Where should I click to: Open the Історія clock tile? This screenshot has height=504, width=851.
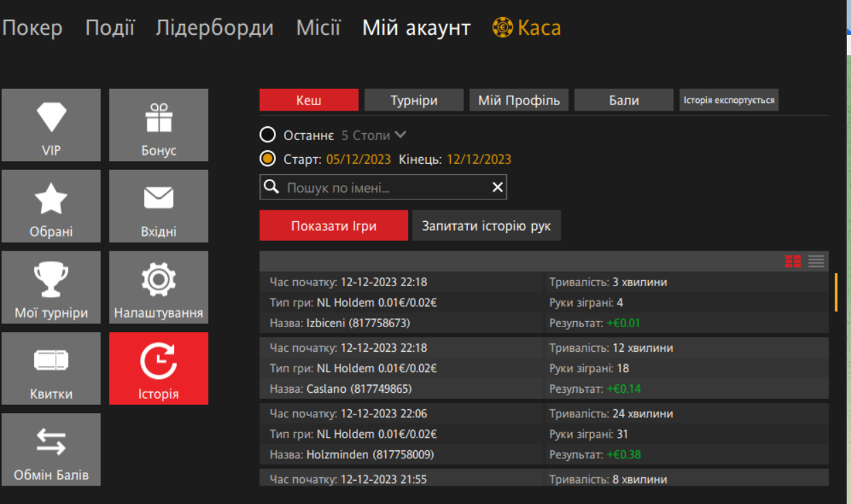[158, 369]
